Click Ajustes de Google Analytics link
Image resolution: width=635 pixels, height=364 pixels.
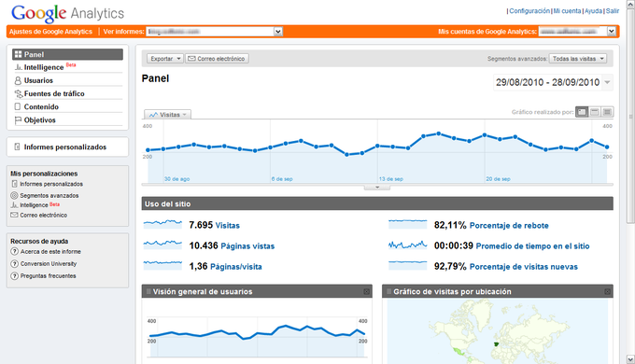[x=50, y=32]
